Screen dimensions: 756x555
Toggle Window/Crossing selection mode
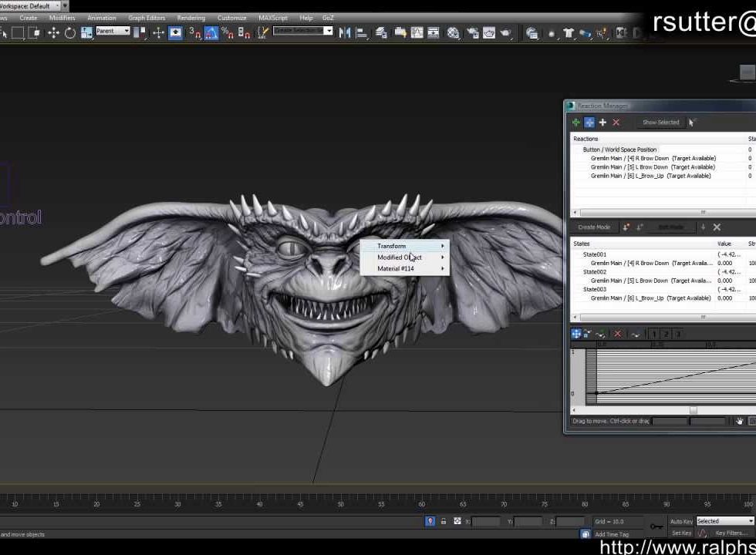pos(34,32)
